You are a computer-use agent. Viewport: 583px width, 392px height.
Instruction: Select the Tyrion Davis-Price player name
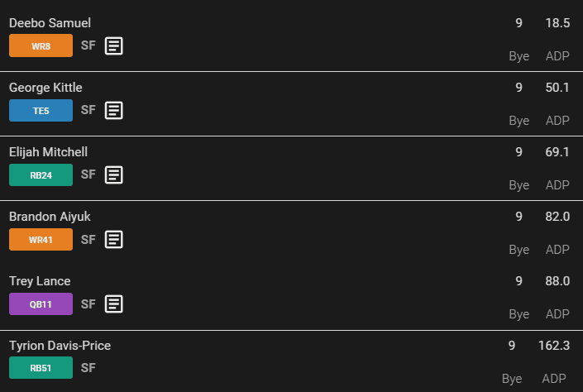point(60,346)
